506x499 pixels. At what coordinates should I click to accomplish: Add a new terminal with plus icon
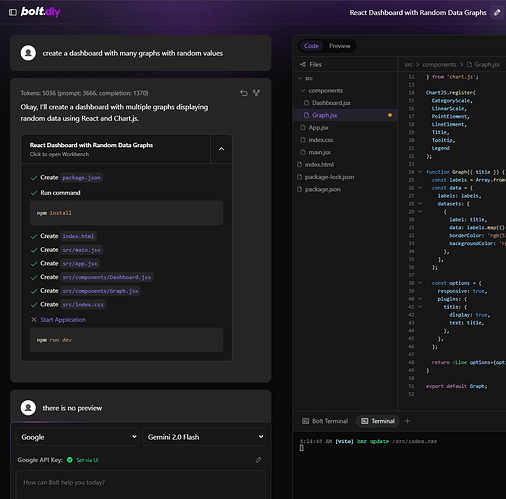407,421
